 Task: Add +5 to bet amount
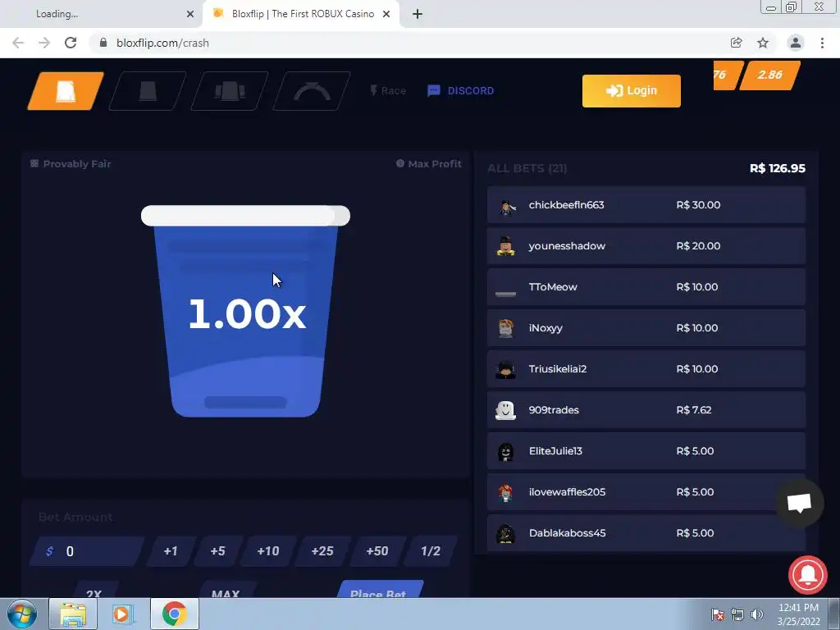pos(217,551)
